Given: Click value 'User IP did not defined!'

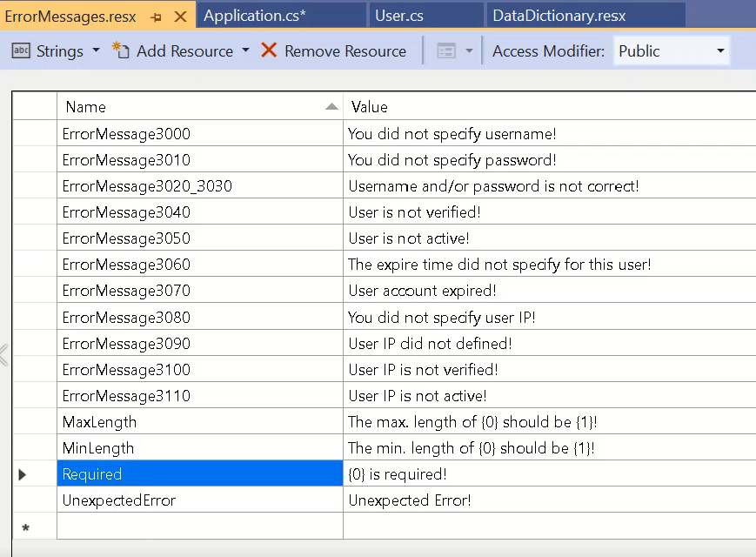Looking at the screenshot, I should [430, 344].
